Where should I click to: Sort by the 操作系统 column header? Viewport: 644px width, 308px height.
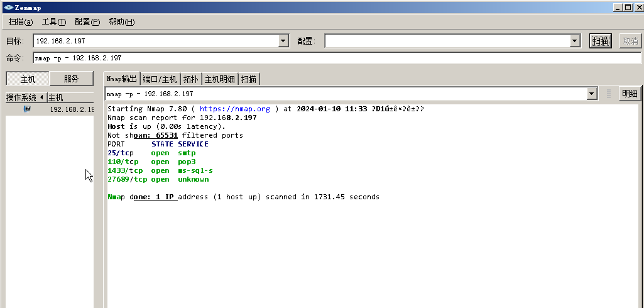pos(26,97)
